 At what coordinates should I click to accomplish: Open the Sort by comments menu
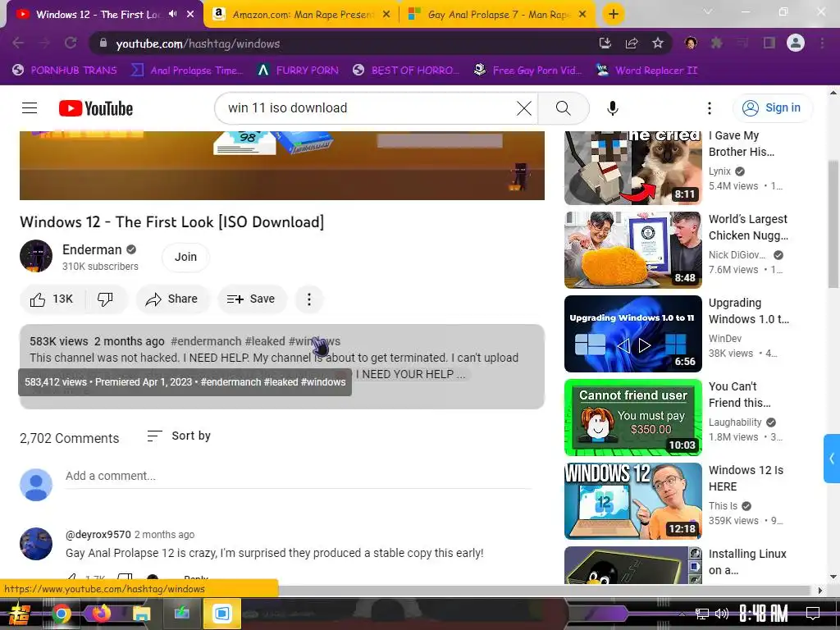coord(179,436)
